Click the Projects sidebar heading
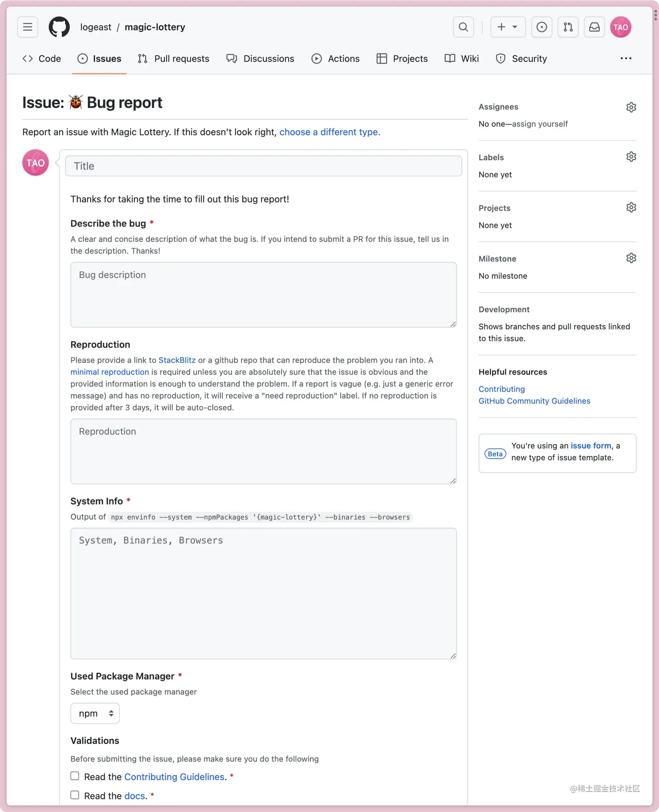 coord(494,208)
